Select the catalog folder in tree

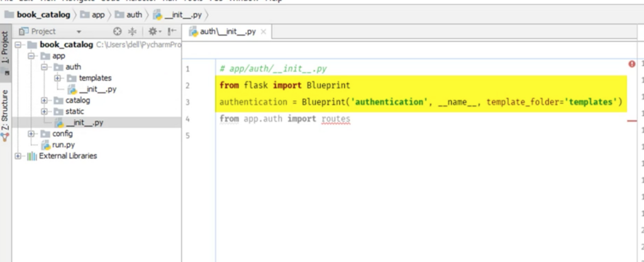tap(77, 100)
